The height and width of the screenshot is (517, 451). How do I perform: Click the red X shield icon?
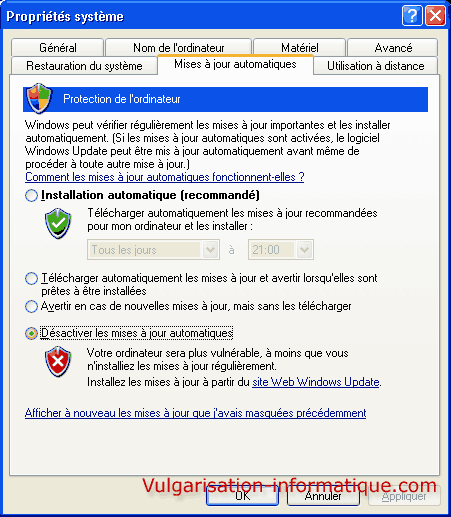pos(58,362)
